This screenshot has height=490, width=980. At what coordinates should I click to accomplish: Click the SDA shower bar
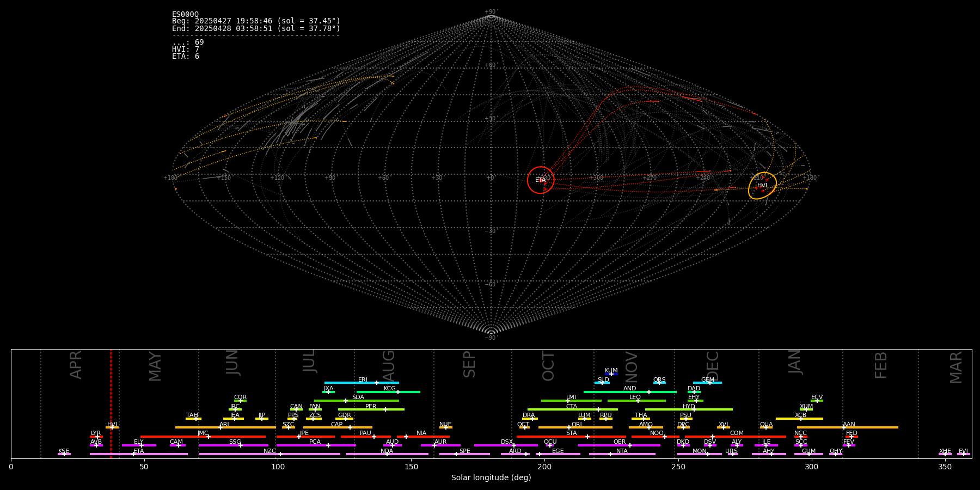pyautogui.click(x=357, y=401)
